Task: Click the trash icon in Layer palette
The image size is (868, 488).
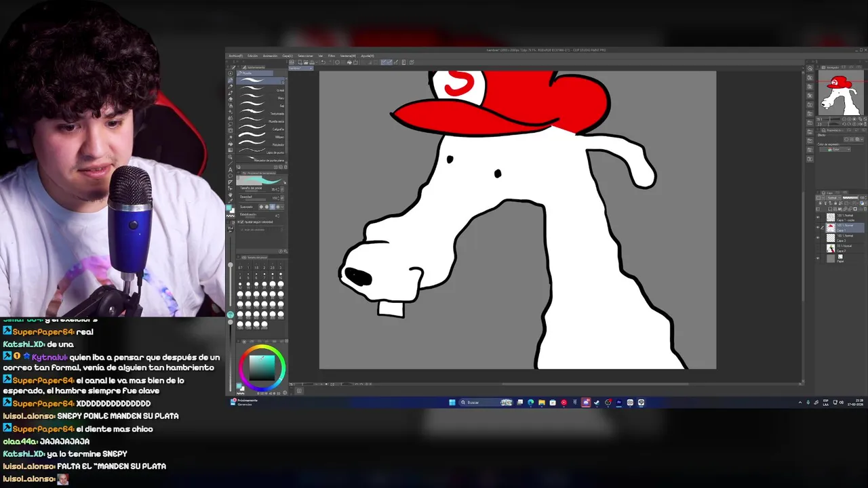Action: pyautogui.click(x=865, y=209)
